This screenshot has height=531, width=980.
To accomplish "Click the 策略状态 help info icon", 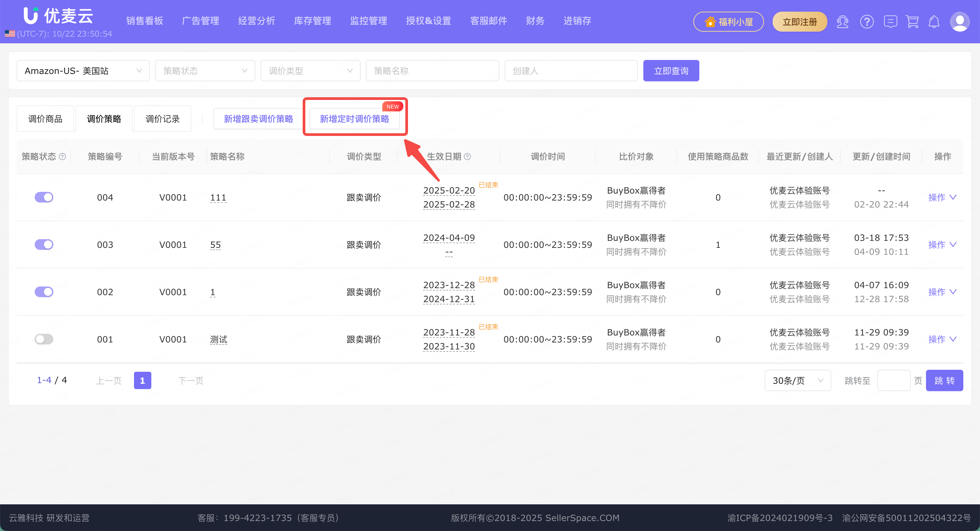I will click(63, 157).
